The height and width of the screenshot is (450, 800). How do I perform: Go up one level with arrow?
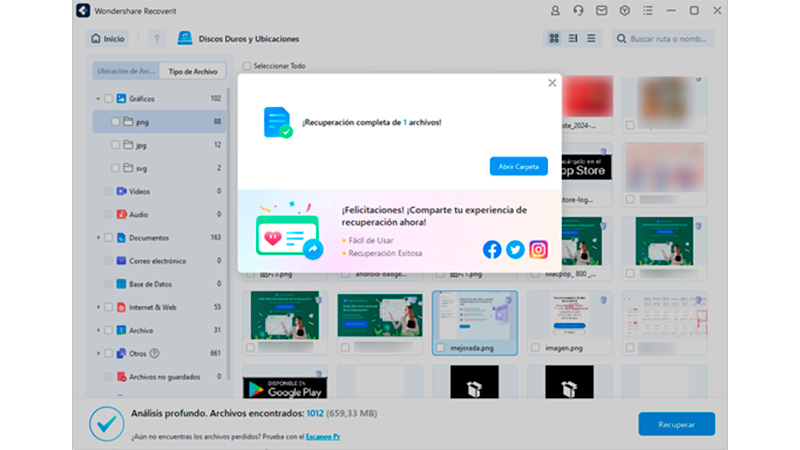157,39
